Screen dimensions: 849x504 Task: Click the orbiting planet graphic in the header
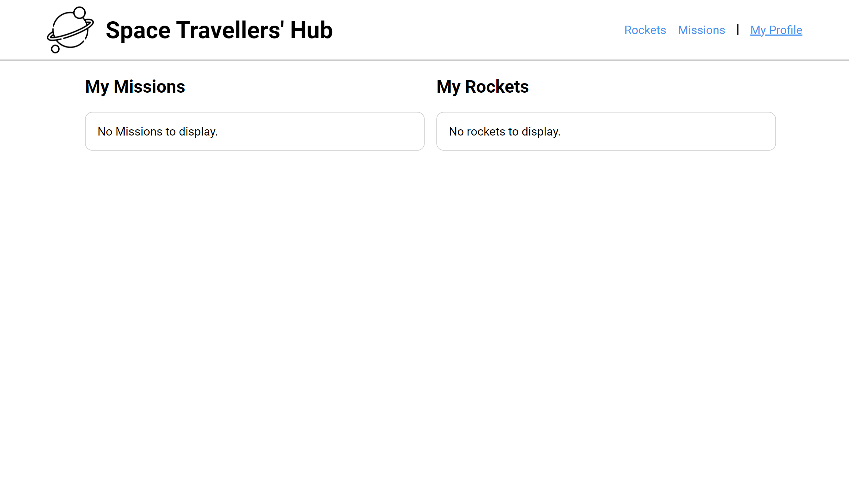(x=70, y=29)
